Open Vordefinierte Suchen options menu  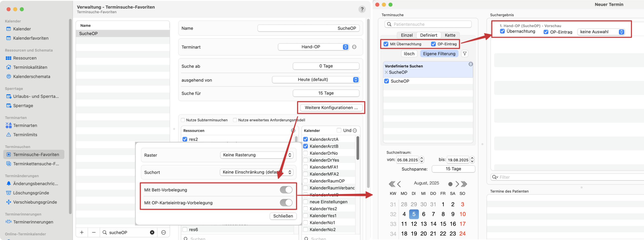(471, 64)
